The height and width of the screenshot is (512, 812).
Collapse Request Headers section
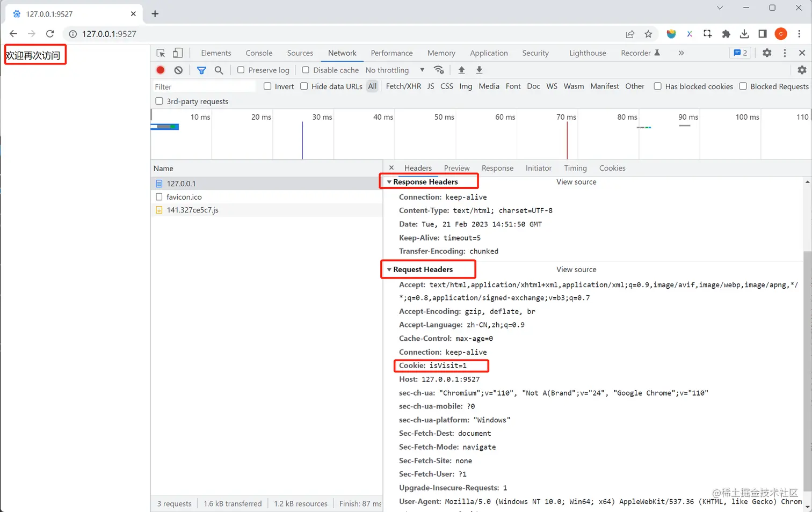point(389,269)
